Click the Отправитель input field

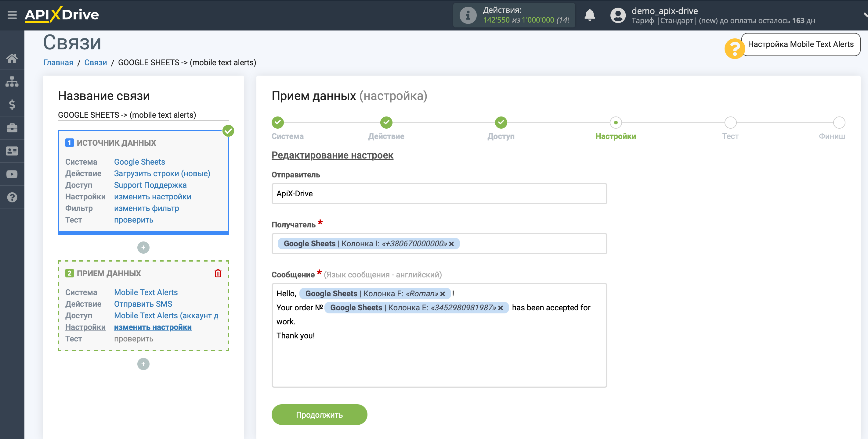439,194
